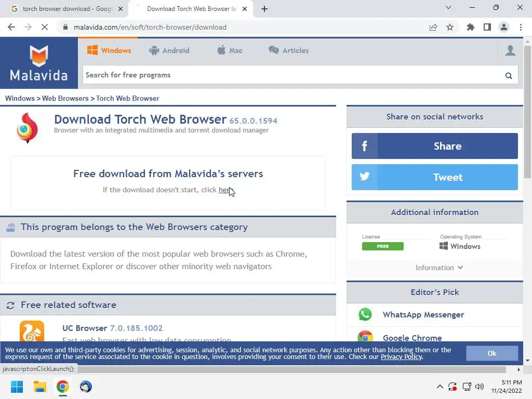Screen dimensions: 532x399
Task: Open the Privacy Policy link
Action: point(401,356)
